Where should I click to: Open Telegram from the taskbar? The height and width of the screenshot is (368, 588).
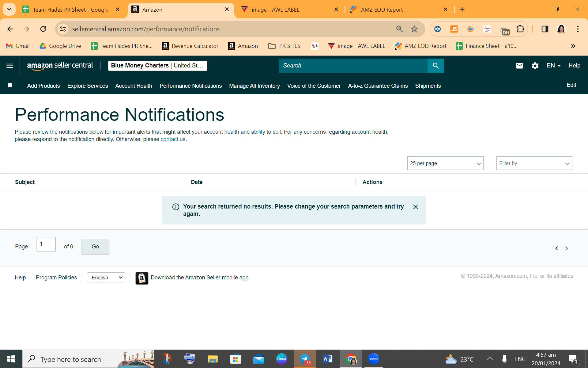coord(305,359)
